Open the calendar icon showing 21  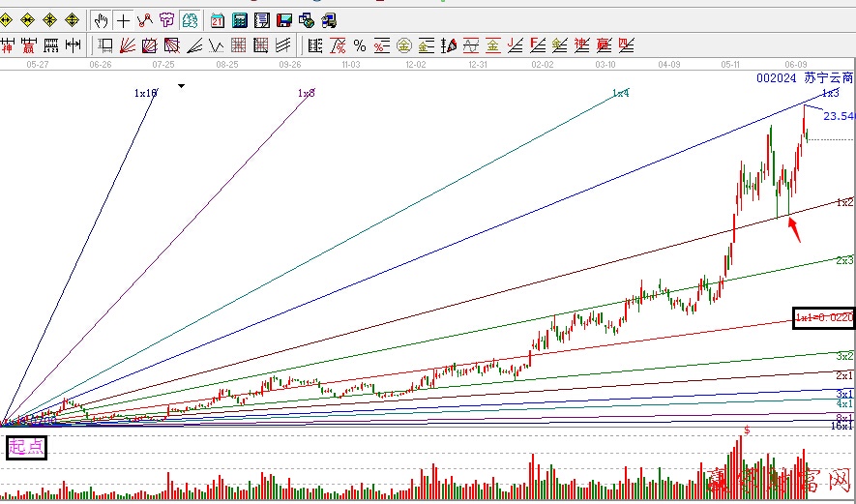pos(217,19)
